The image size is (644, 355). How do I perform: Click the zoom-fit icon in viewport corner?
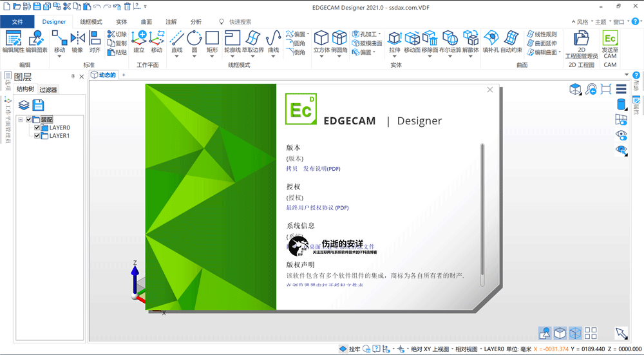click(x=606, y=89)
